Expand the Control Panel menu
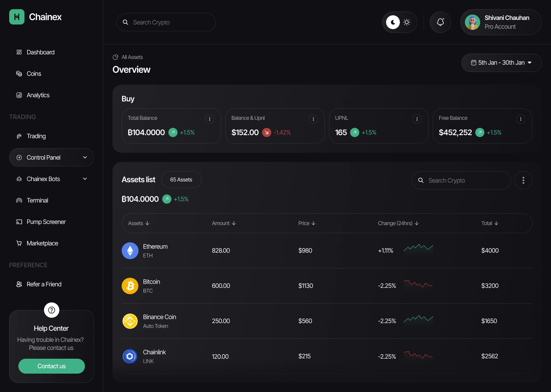Screen dimensions: 551x392 (x=52, y=157)
